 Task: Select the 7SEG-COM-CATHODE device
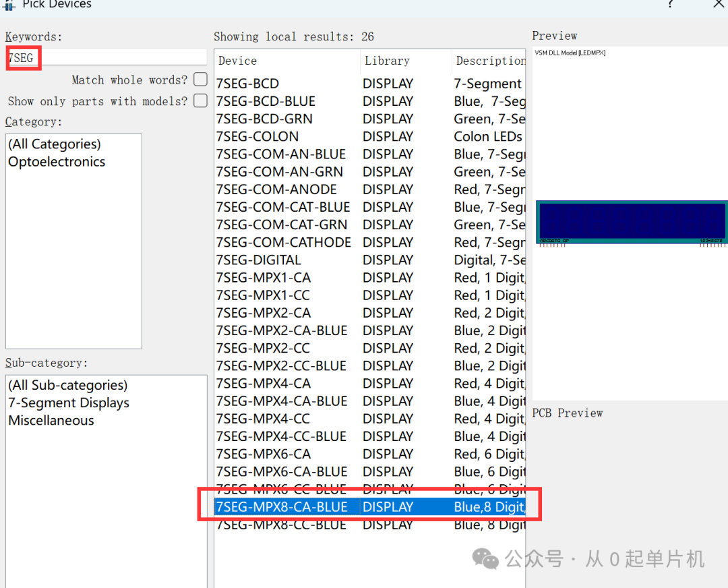(369, 243)
